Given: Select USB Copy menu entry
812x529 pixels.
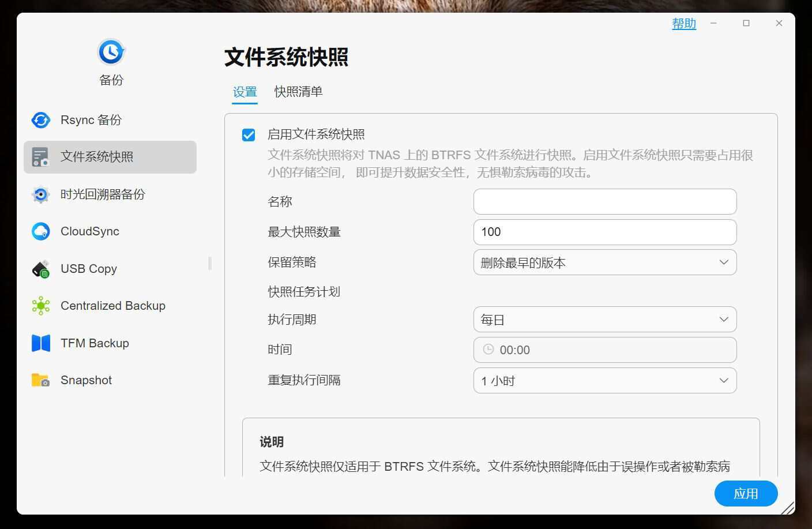Looking at the screenshot, I should click(110, 269).
